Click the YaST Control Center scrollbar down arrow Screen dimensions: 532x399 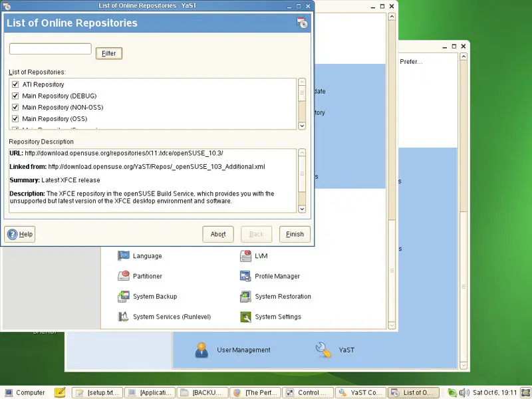pyautogui.click(x=392, y=325)
